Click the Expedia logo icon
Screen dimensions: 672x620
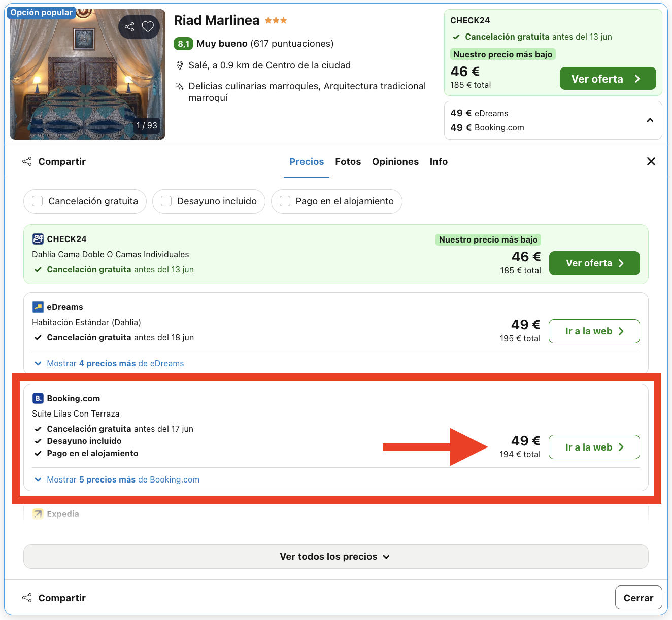click(38, 514)
